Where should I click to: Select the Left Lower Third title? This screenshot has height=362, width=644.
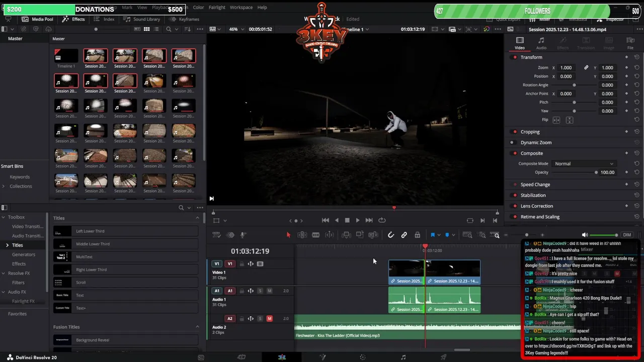tap(126, 231)
